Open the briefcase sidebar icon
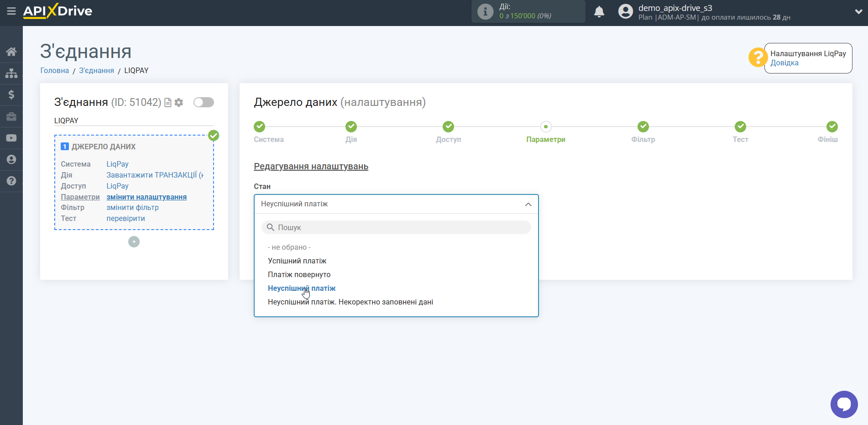Viewport: 868px width, 425px height. point(11,116)
